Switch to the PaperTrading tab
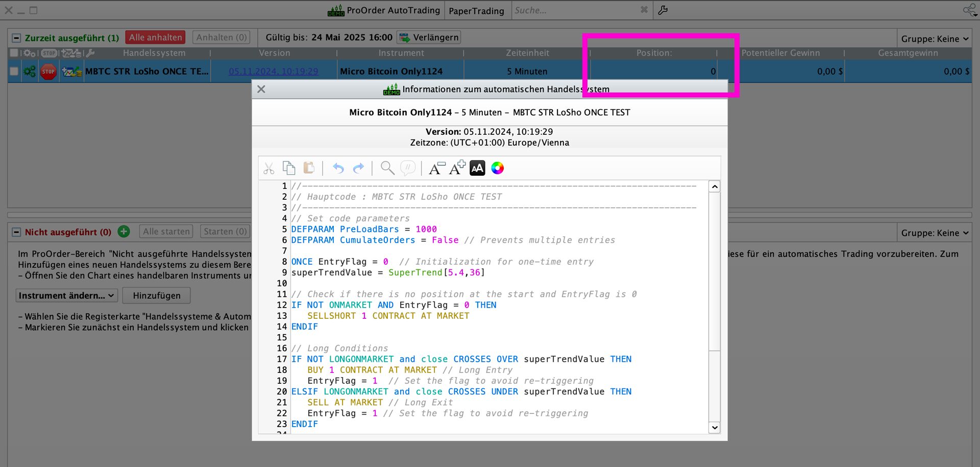This screenshot has width=980, height=467. coord(476,11)
